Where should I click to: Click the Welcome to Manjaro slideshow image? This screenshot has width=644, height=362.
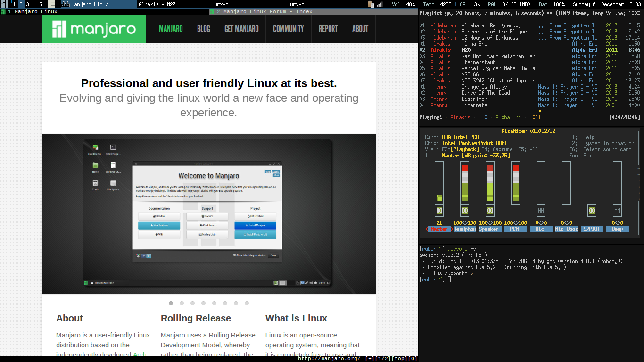pyautogui.click(x=209, y=214)
